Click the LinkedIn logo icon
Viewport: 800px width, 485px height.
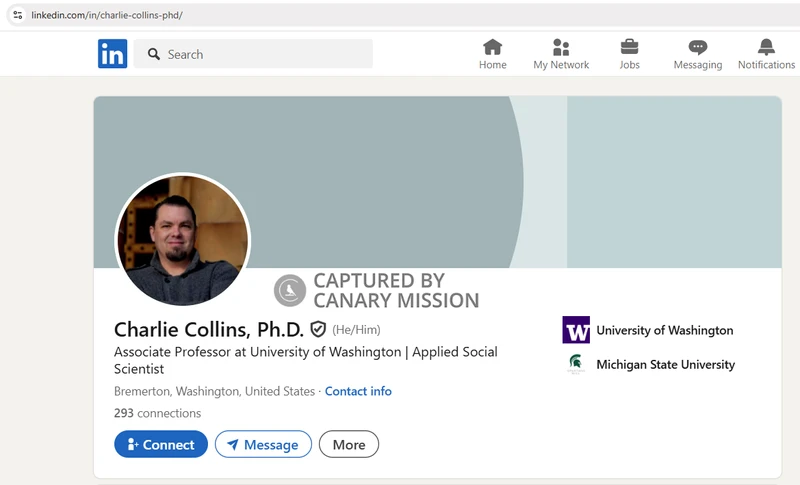point(112,54)
